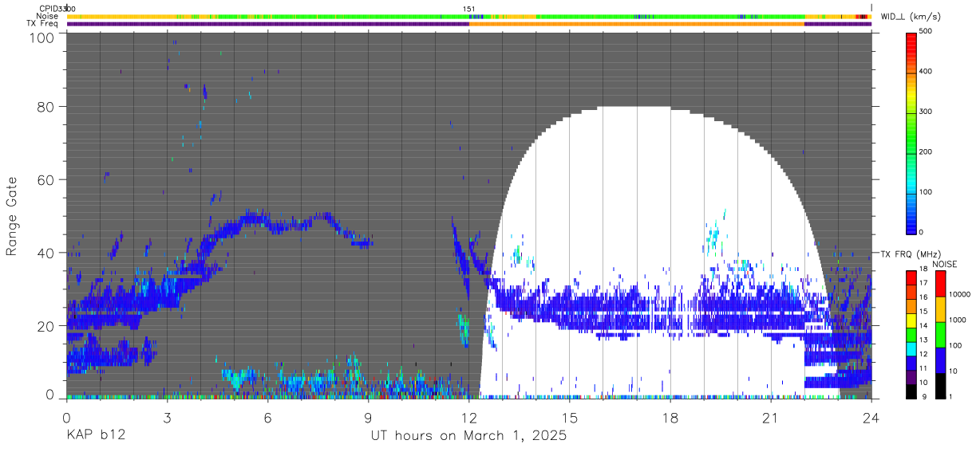980x452 pixels.
Task: Click the 'NOISE' legend title
Action: [944, 263]
